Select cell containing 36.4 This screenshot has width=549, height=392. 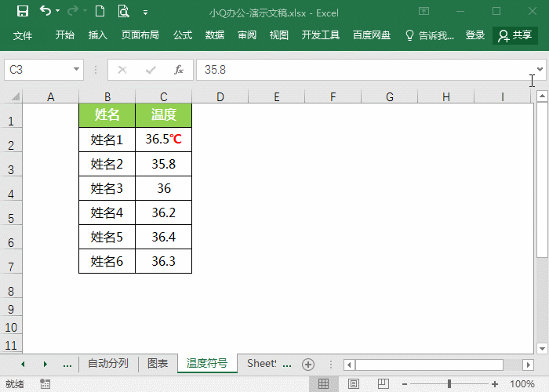point(163,237)
